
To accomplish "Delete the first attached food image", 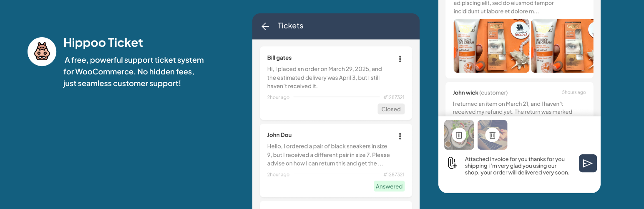I will 459,135.
